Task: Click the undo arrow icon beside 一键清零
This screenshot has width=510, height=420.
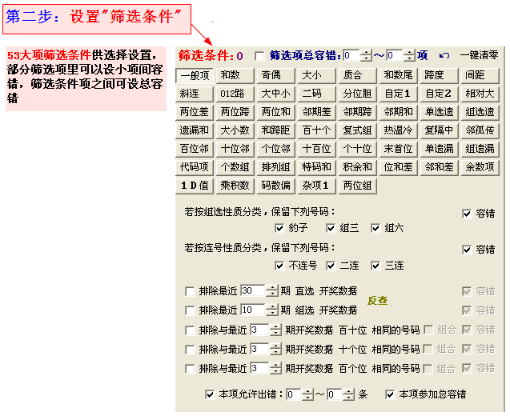Action: click(x=444, y=56)
